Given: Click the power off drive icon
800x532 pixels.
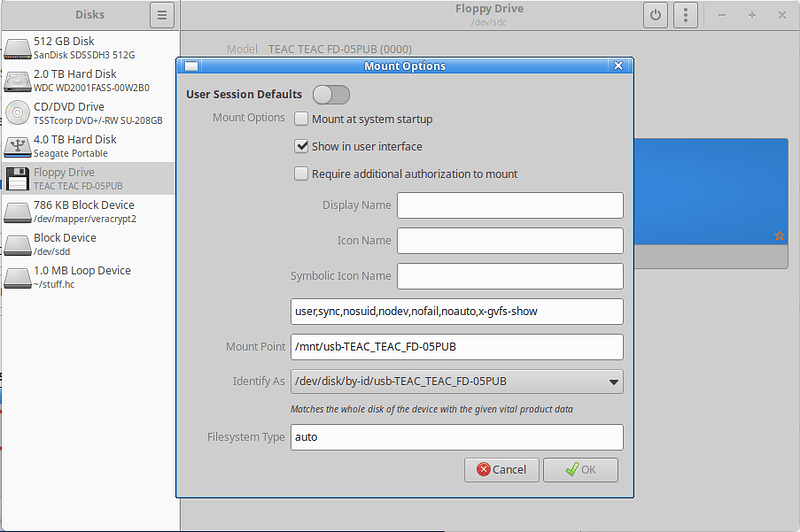Looking at the screenshot, I should 656,15.
